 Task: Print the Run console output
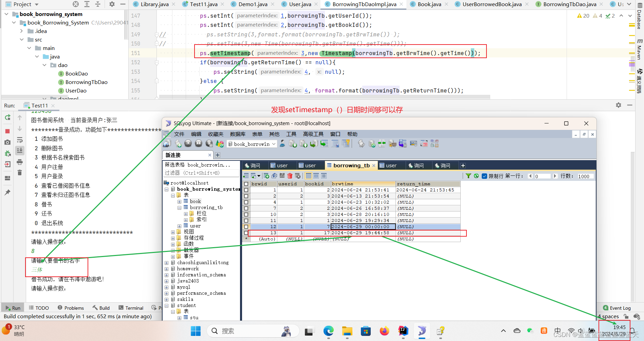click(x=20, y=162)
